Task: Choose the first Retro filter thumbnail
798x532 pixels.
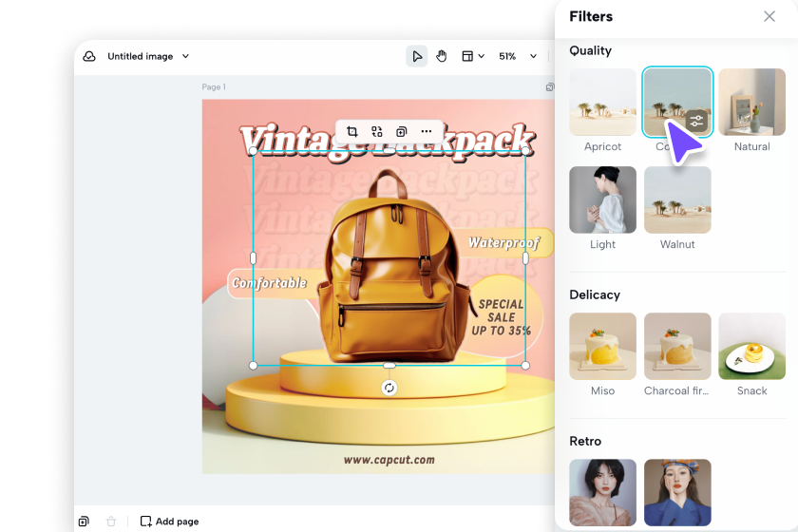Action: point(602,492)
